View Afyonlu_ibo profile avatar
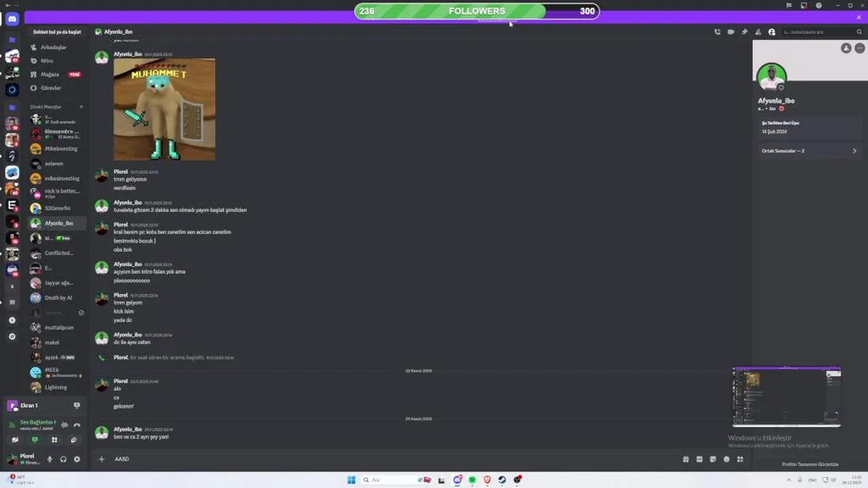This screenshot has width=868, height=488. [772, 77]
